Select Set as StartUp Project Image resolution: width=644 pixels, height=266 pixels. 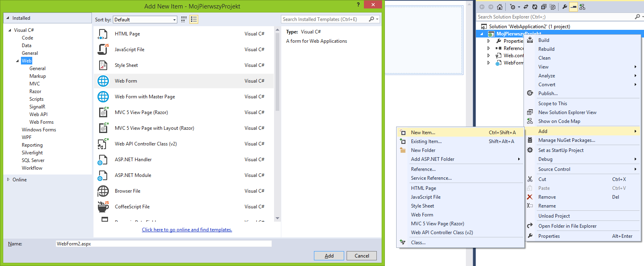click(x=582, y=150)
